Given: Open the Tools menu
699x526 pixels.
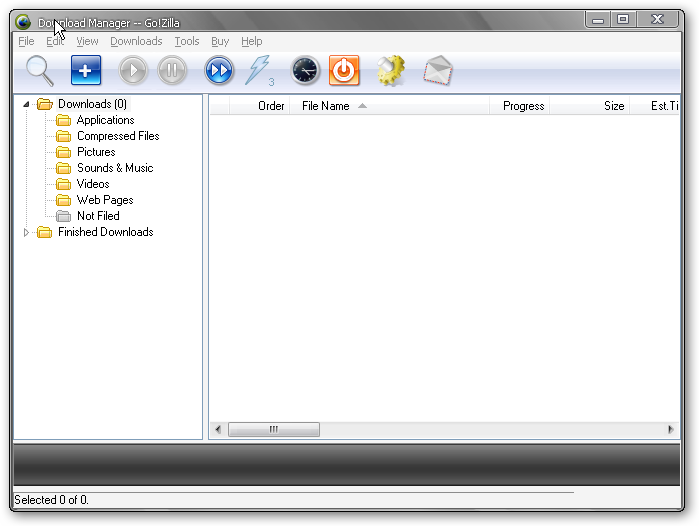Looking at the screenshot, I should [x=187, y=41].
